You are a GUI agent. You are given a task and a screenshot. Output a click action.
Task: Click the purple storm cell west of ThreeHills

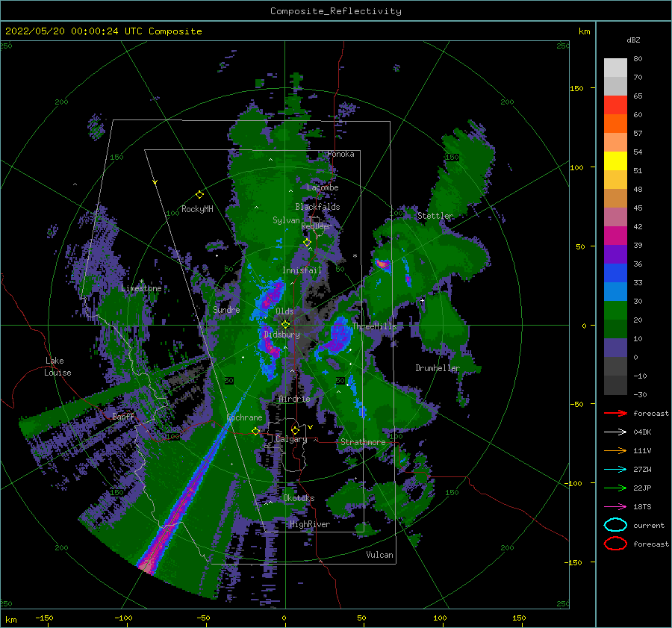click(x=338, y=336)
